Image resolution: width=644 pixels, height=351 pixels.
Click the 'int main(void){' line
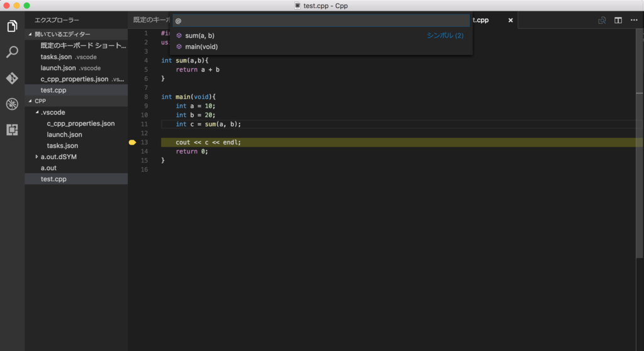click(189, 97)
